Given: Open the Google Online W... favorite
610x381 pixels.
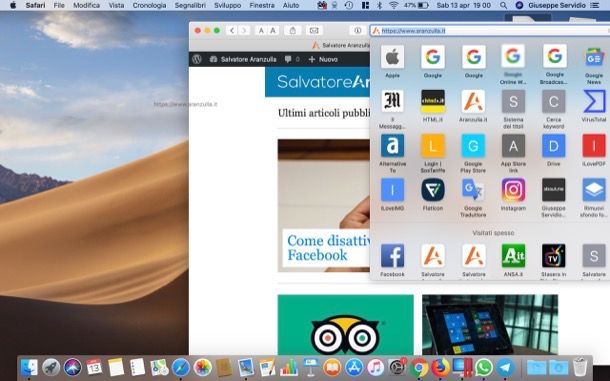Looking at the screenshot, I should (513, 57).
